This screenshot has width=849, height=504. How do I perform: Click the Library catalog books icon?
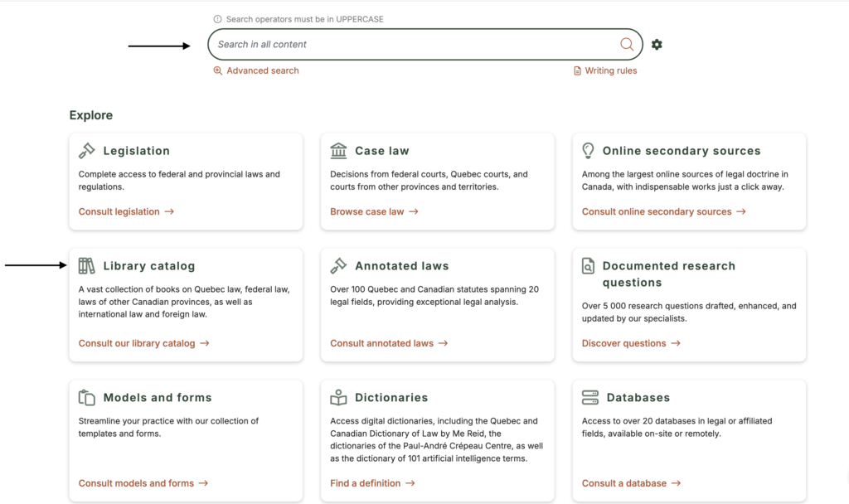[86, 266]
